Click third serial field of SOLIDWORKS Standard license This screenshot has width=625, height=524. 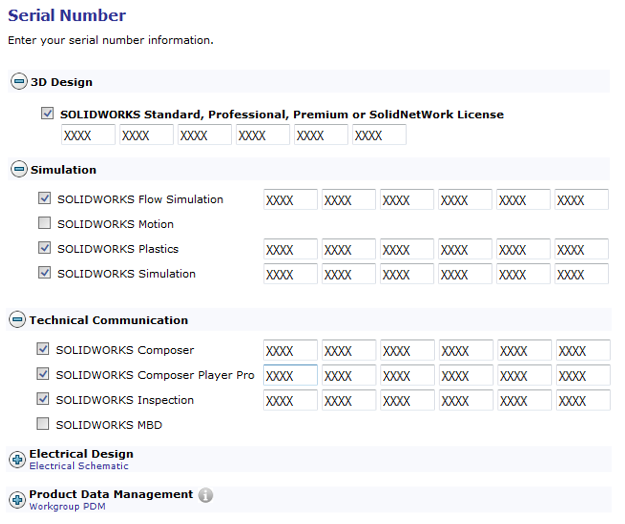point(204,135)
